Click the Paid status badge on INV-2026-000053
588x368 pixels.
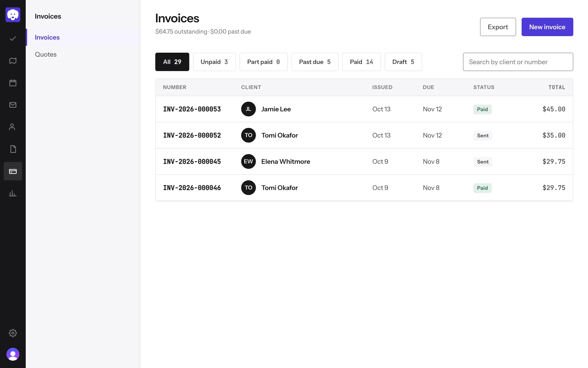[482, 109]
